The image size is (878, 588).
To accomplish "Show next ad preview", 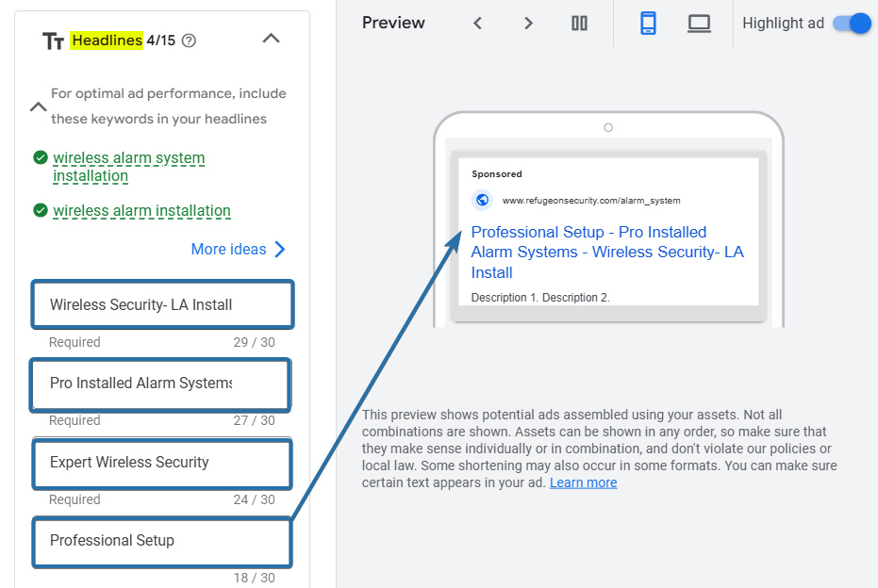I will (528, 24).
